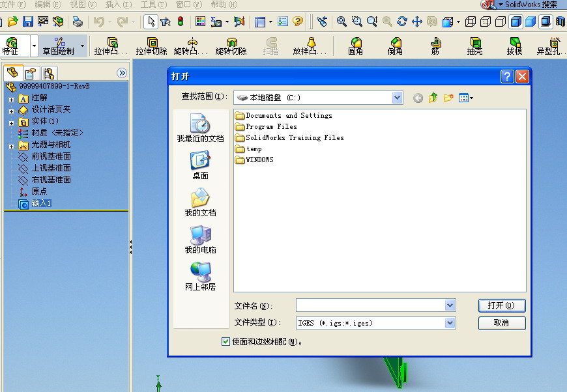Click the dialog title bar help button
This screenshot has width=567, height=392.
[x=507, y=77]
